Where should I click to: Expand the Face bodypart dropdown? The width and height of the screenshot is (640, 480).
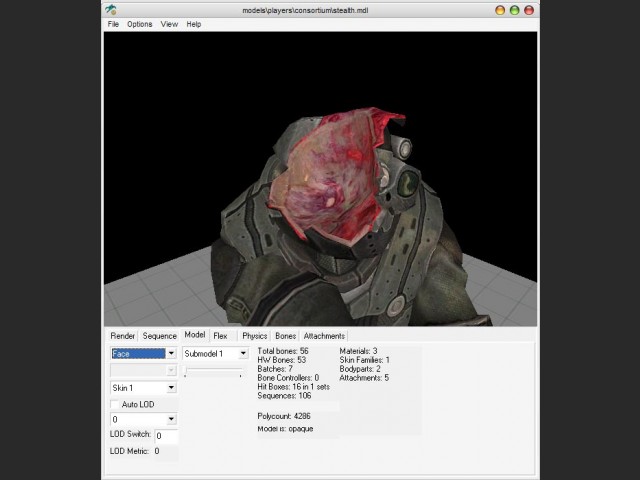pos(171,353)
